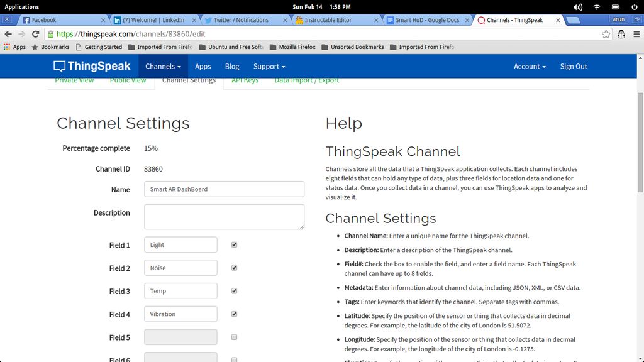Open the Public View tab
This screenshot has width=644, height=362.
tap(128, 80)
